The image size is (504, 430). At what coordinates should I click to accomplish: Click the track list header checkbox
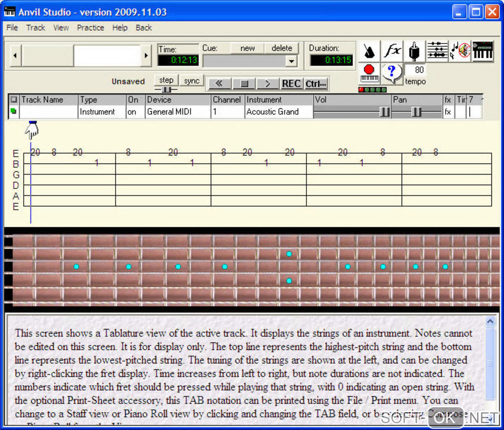point(14,99)
